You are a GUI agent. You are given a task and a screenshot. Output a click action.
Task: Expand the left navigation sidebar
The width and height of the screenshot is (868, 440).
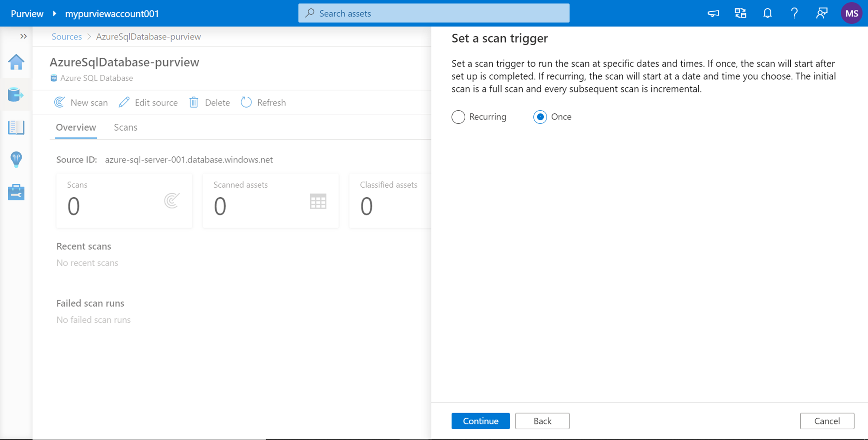[23, 36]
